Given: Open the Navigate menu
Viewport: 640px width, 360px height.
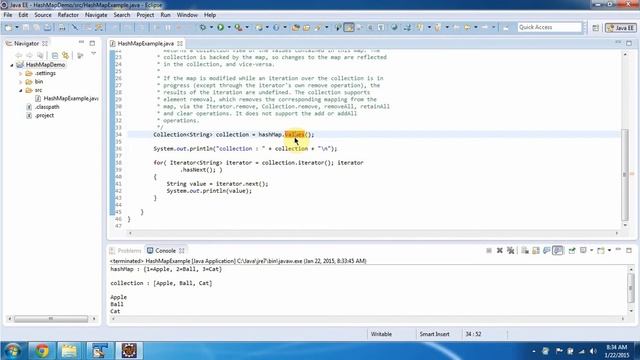Looking at the screenshot, I should point(96,15).
